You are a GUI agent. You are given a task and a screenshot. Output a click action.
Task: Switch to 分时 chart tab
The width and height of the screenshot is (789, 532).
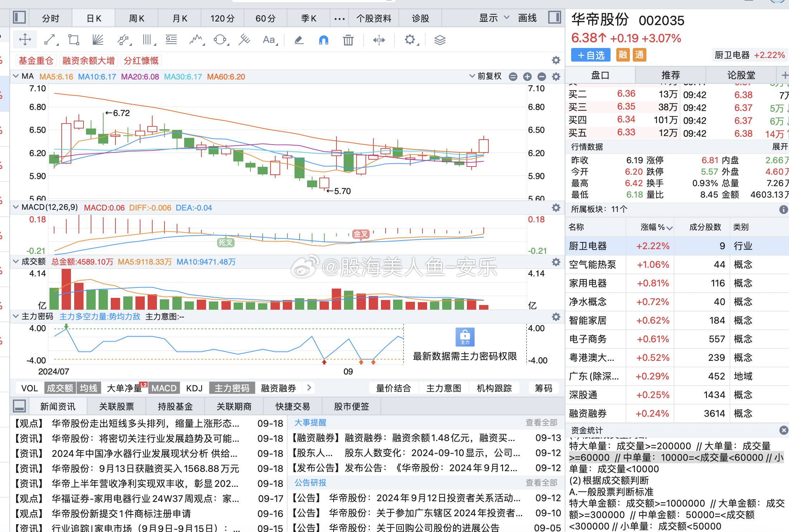51,18
